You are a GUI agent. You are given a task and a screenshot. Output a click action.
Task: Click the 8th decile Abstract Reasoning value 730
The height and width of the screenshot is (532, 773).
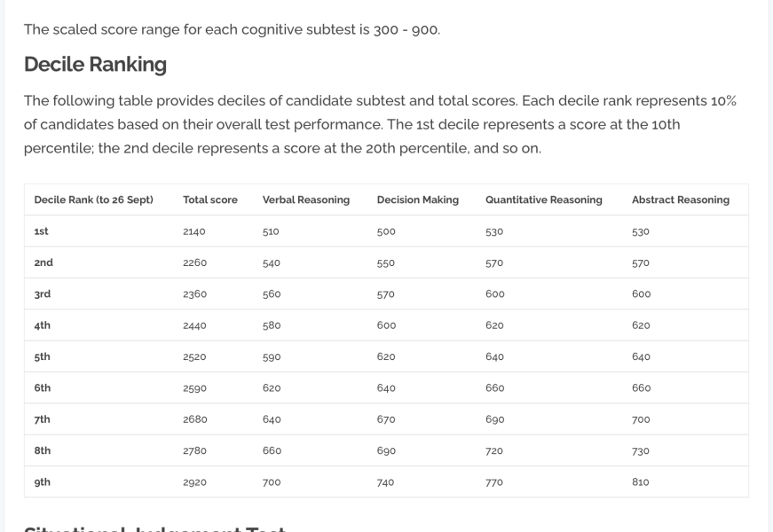coord(641,451)
